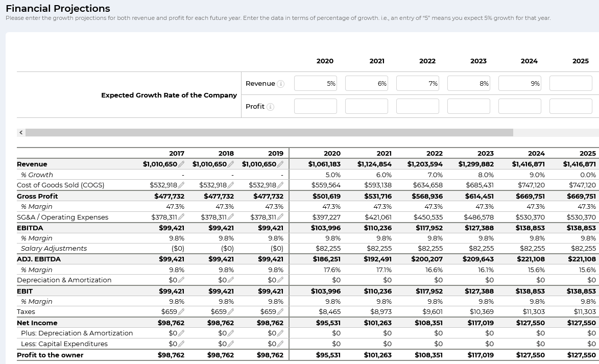The width and height of the screenshot is (599, 364).
Task: Focus the 2024 Profit growth field
Action: [x=519, y=106]
